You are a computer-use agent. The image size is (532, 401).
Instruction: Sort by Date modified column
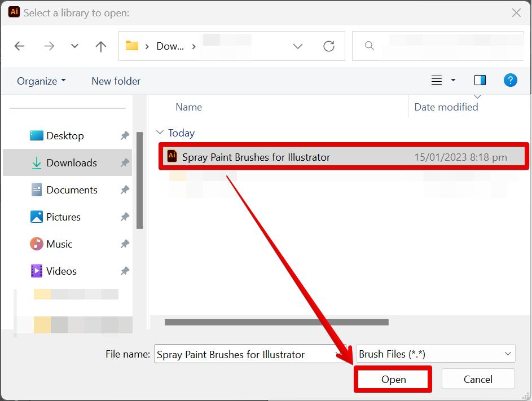coord(446,107)
